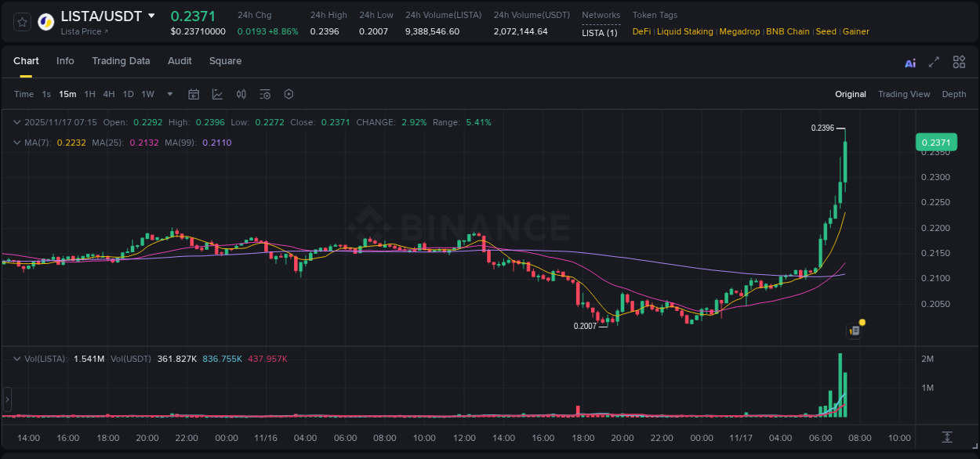The height and width of the screenshot is (459, 980).
Task: Collapse the moving averages overlay row
Action: [x=17, y=143]
